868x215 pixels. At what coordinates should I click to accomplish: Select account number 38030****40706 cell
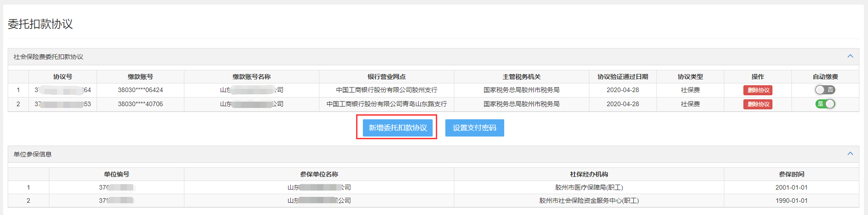(140, 104)
